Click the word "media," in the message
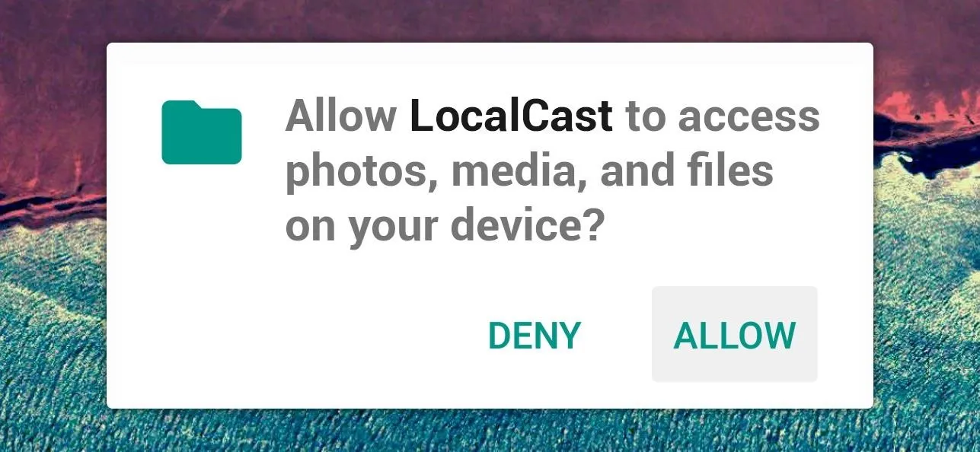Viewport: 980px width, 452px height. 519,173
